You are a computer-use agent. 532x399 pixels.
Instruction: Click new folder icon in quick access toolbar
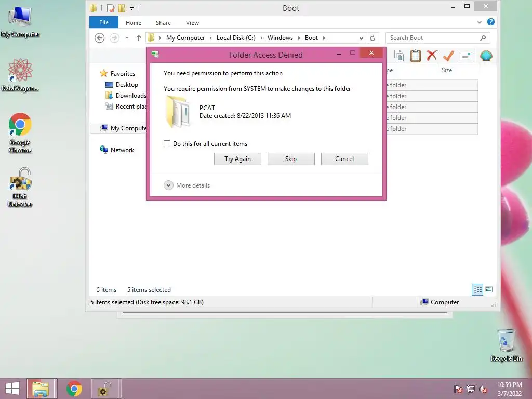(122, 8)
